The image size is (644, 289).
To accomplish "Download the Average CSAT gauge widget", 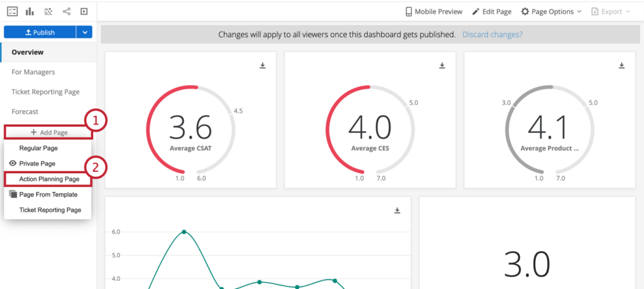I will [x=263, y=65].
